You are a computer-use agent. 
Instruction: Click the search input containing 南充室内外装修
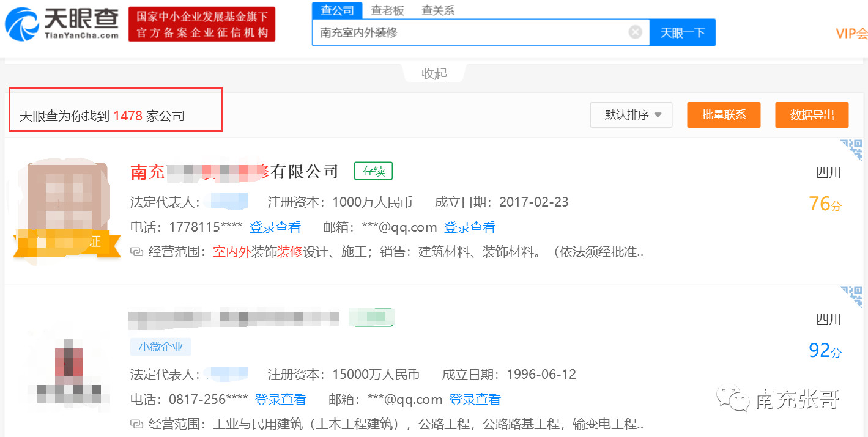coord(471,32)
